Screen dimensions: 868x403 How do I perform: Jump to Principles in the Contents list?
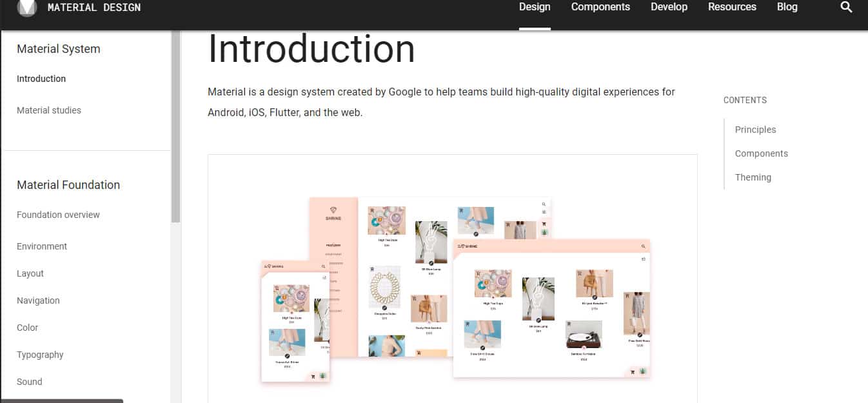[x=755, y=129]
